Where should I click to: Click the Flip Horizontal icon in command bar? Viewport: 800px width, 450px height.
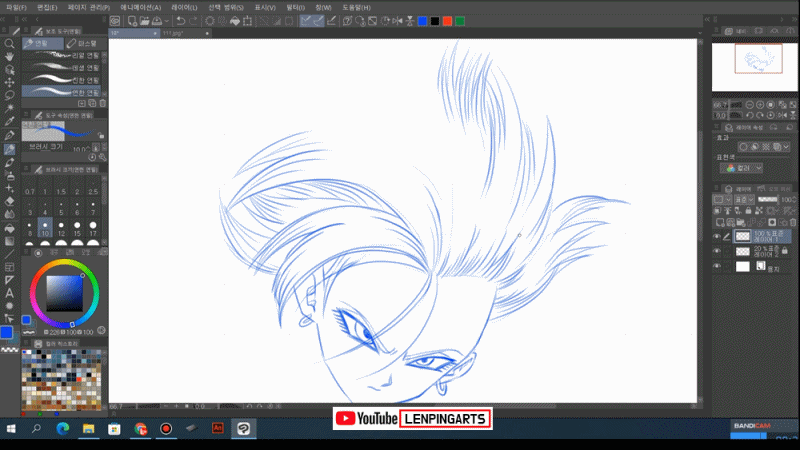coord(397,21)
